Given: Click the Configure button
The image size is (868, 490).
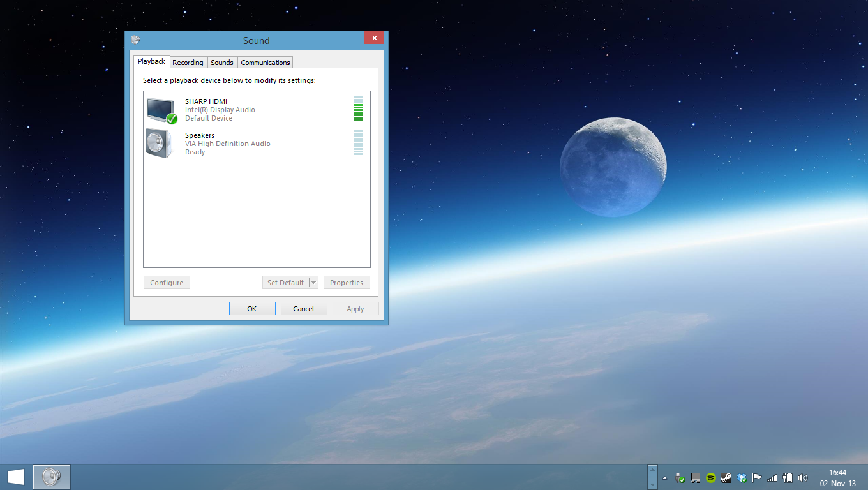Looking at the screenshot, I should (167, 283).
